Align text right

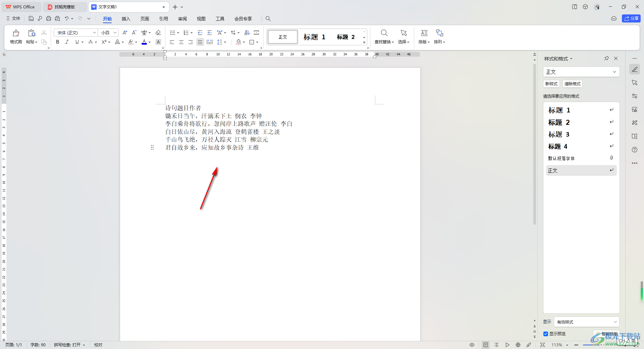click(x=191, y=42)
